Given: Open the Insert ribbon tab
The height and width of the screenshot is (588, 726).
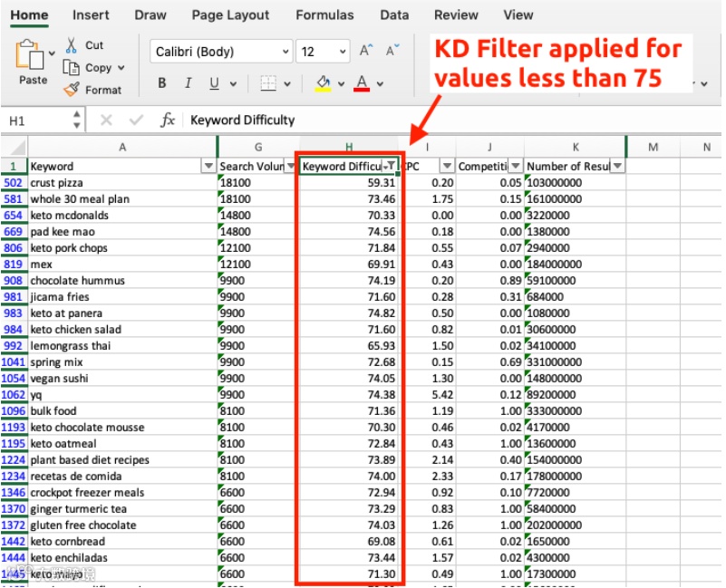Looking at the screenshot, I should point(91,14).
